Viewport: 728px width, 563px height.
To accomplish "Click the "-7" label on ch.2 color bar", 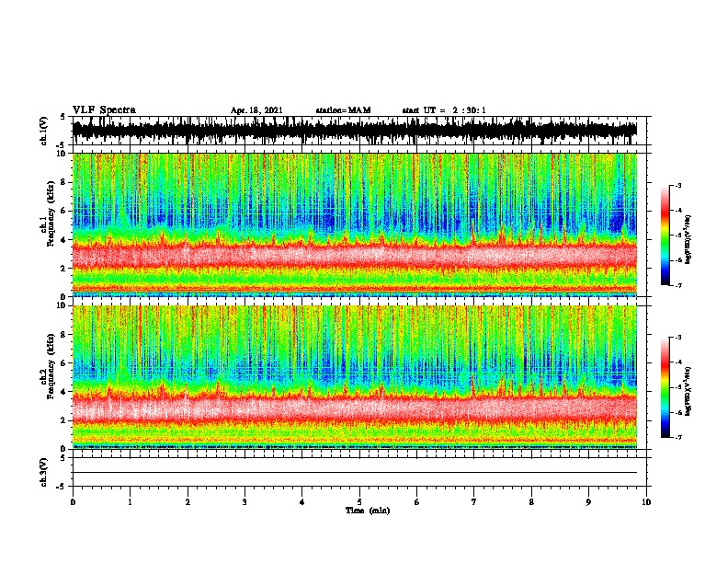I will (x=678, y=437).
